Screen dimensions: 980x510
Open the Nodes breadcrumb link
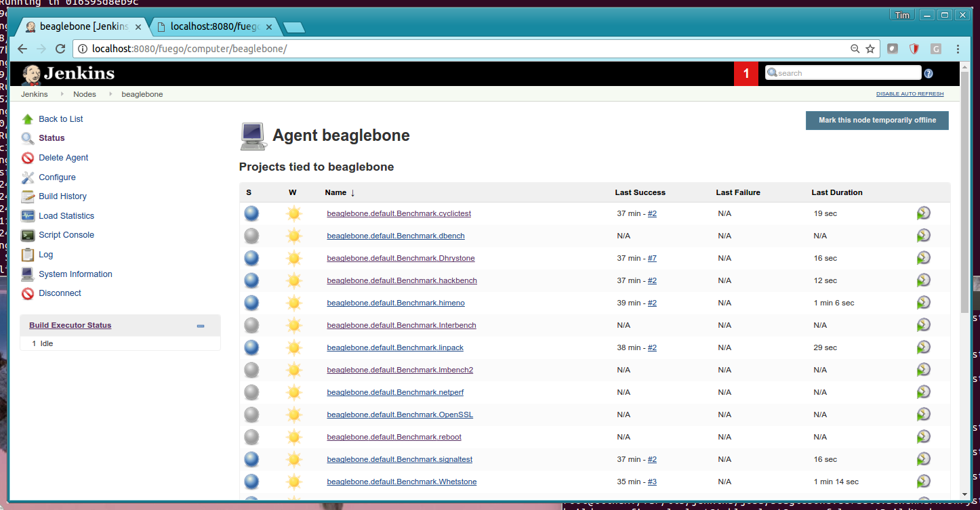(x=85, y=94)
